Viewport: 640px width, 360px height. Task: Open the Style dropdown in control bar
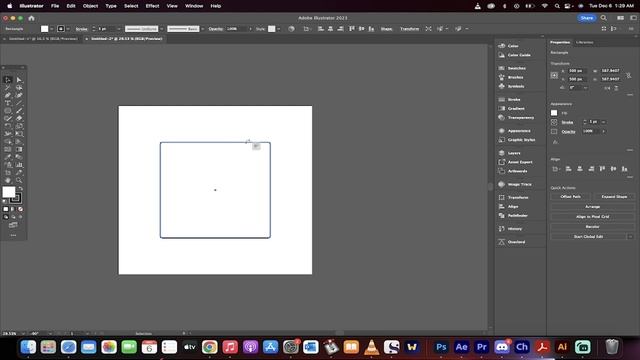pyautogui.click(x=278, y=29)
